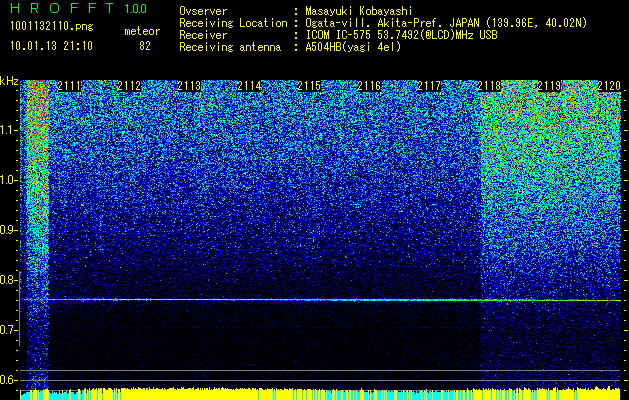Click the 2114 time marker
The height and width of the screenshot is (400, 629).
point(249,86)
